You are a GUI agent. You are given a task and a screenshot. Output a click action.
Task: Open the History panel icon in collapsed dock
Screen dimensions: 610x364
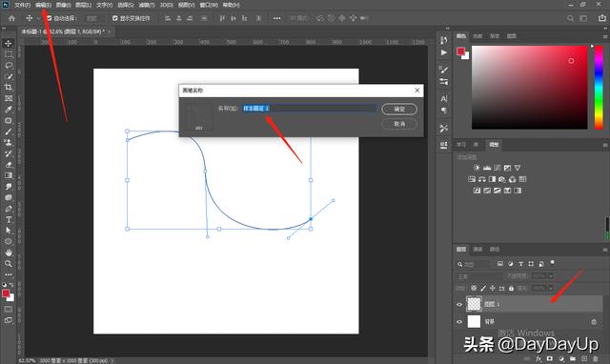443,40
